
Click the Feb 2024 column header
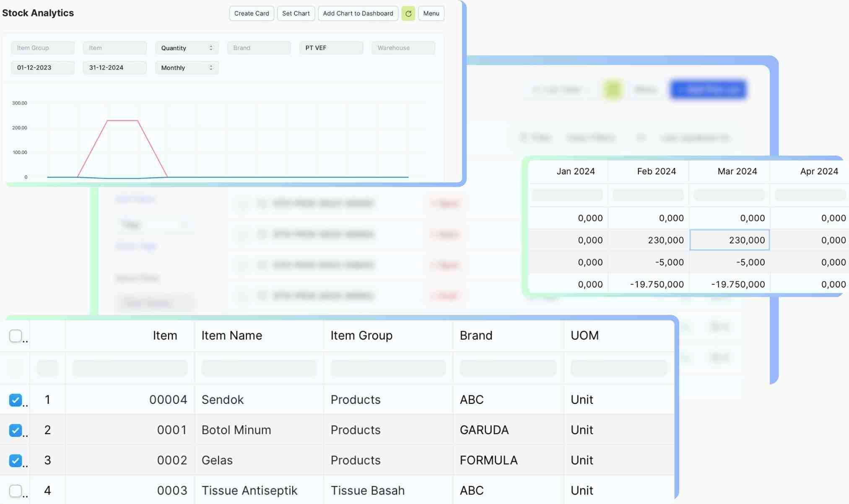656,171
